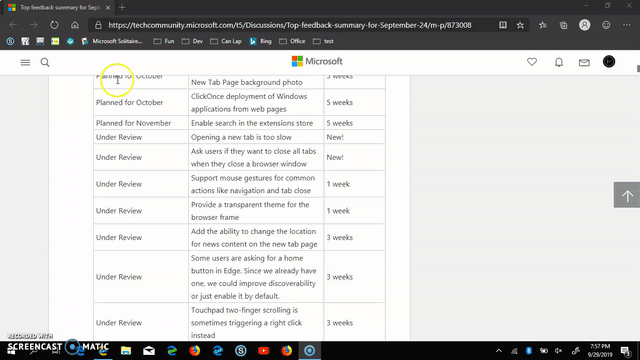
Task: Open the Office bookmarks folder
Action: (292, 41)
